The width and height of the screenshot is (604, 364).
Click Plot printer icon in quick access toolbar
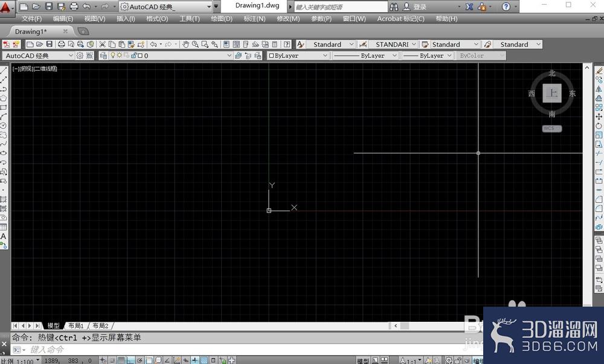click(74, 7)
